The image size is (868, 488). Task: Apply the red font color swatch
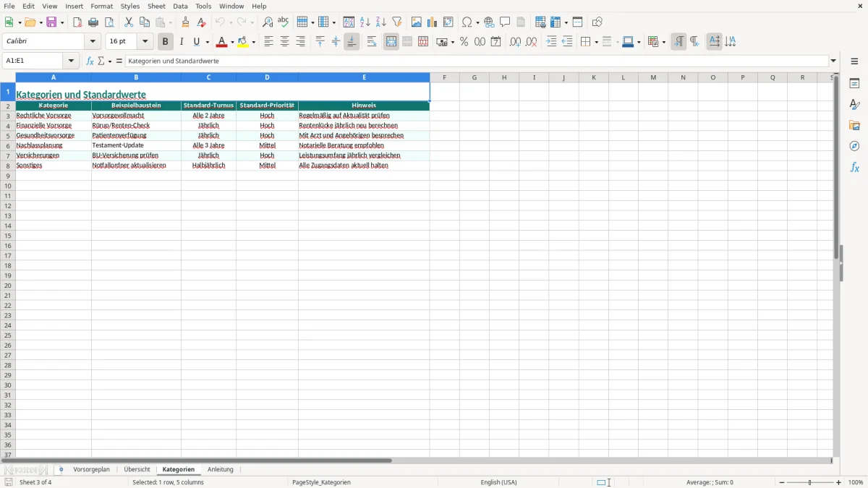coord(221,42)
